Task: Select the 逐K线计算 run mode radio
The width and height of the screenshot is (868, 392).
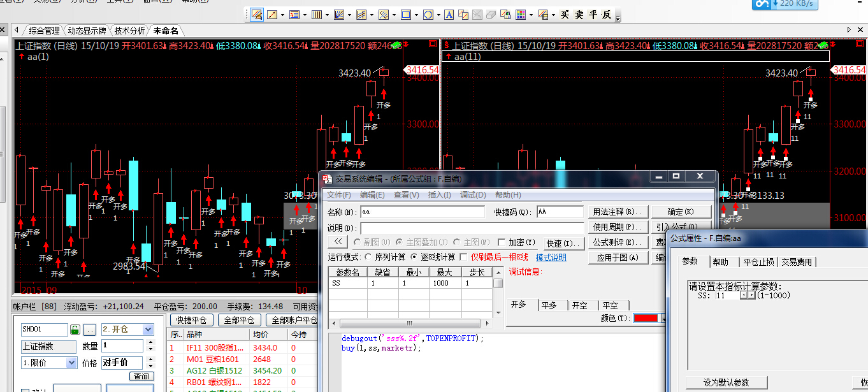Action: (x=415, y=257)
